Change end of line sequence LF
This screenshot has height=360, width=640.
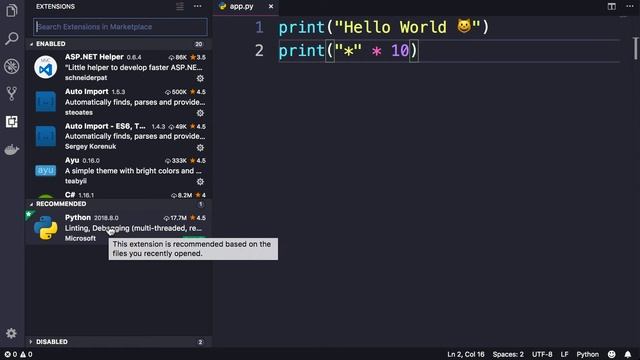pyautogui.click(x=564, y=354)
